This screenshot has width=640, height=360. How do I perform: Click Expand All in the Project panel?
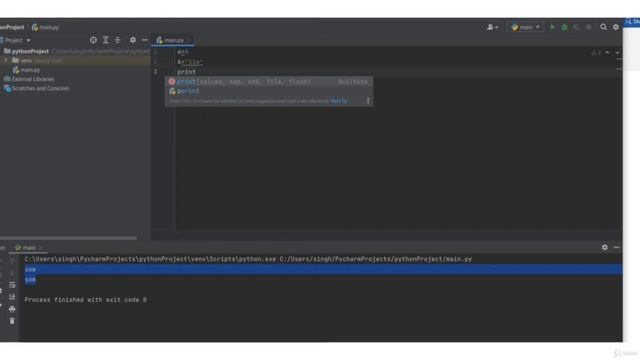[x=105, y=40]
